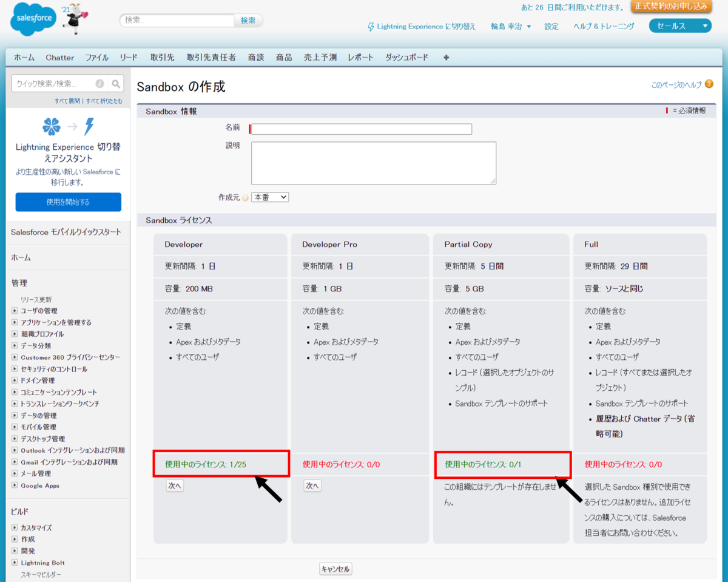Expand トランスレーションワークベンチ tree node
Viewport: 728px width, 582px height.
click(15, 404)
